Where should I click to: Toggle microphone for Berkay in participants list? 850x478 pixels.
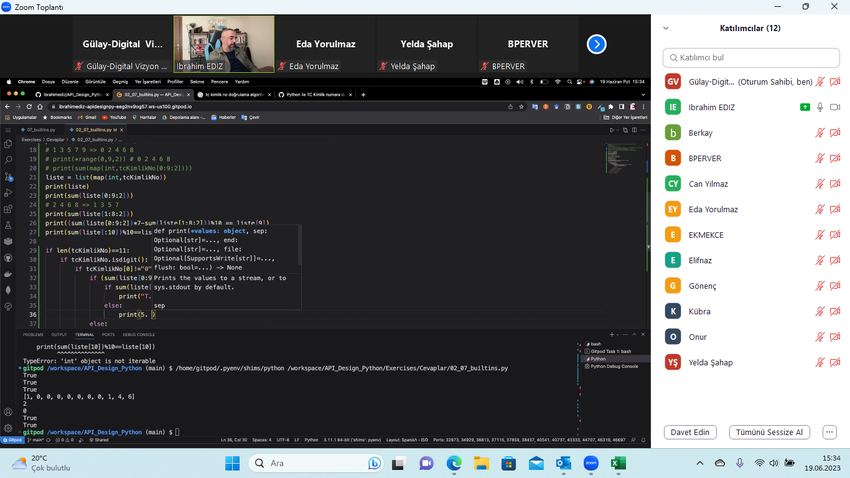pyautogui.click(x=820, y=133)
